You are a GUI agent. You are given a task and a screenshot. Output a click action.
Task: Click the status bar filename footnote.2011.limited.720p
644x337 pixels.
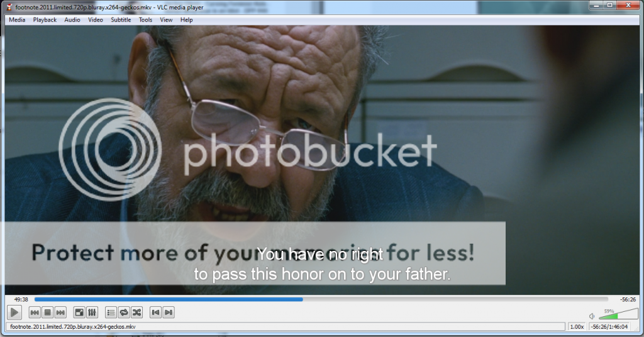tap(73, 327)
